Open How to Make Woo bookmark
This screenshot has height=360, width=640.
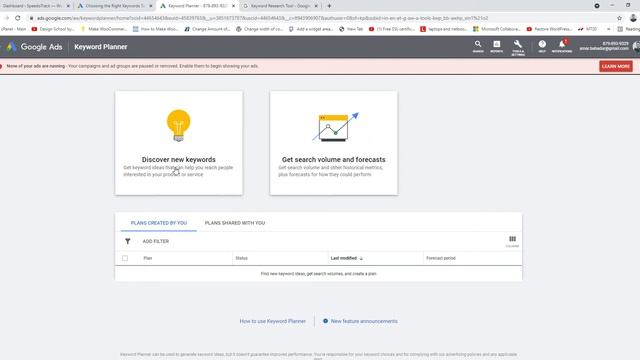156,29
